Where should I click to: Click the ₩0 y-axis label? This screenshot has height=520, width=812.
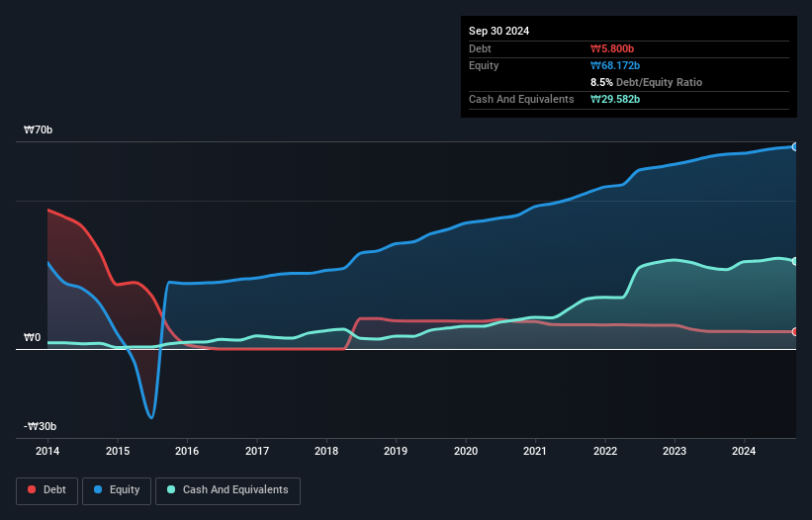tap(32, 338)
